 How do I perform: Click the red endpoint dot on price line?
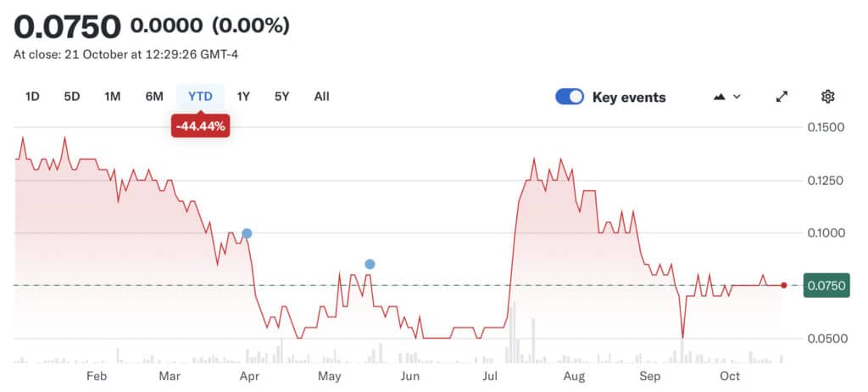[x=783, y=285]
